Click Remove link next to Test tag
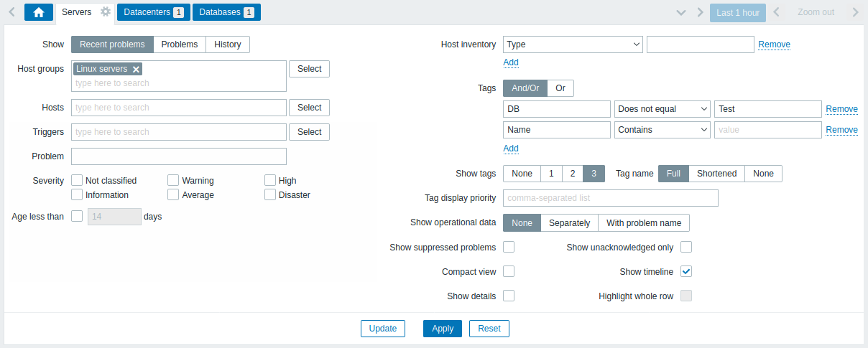868x348 pixels. pos(841,109)
